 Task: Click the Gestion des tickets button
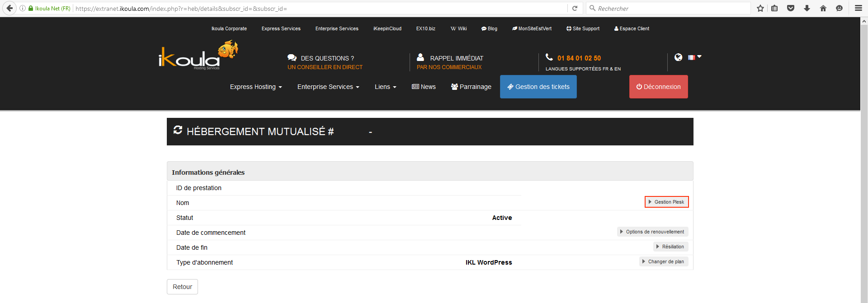(x=538, y=87)
